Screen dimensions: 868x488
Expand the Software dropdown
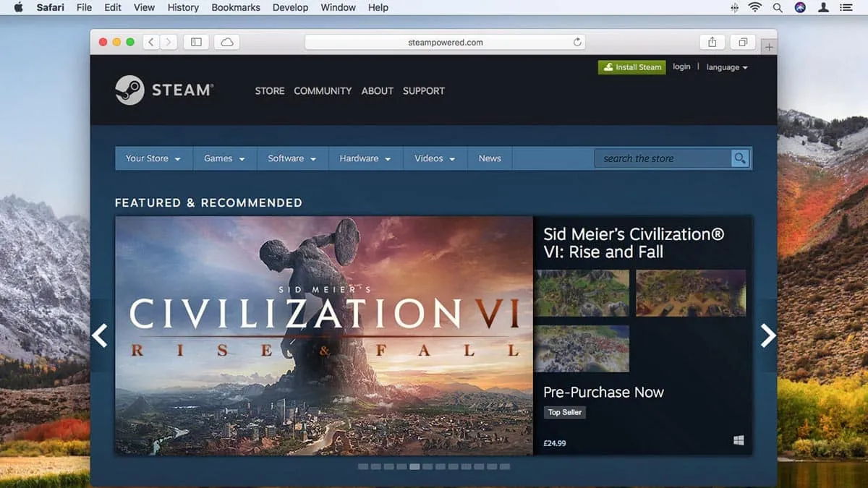[x=292, y=158]
